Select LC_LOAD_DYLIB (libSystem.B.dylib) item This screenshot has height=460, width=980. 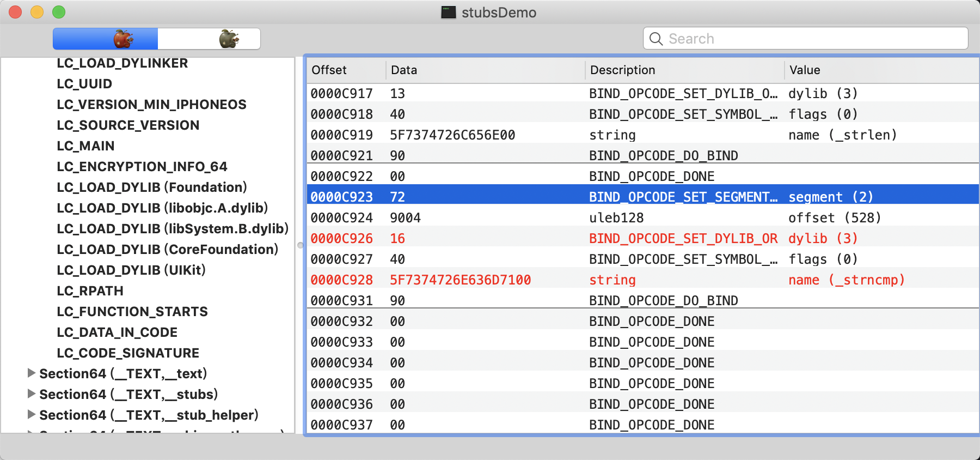pos(173,229)
